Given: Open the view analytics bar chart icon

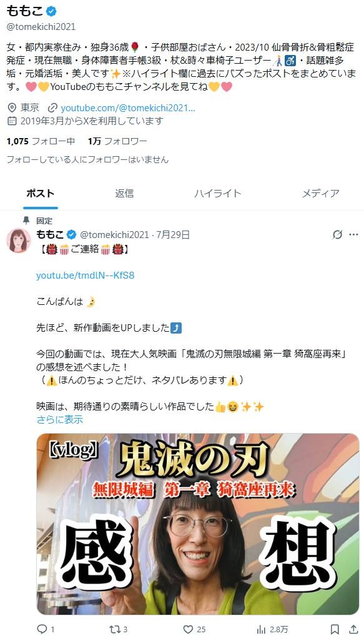Looking at the screenshot, I should pos(261,629).
